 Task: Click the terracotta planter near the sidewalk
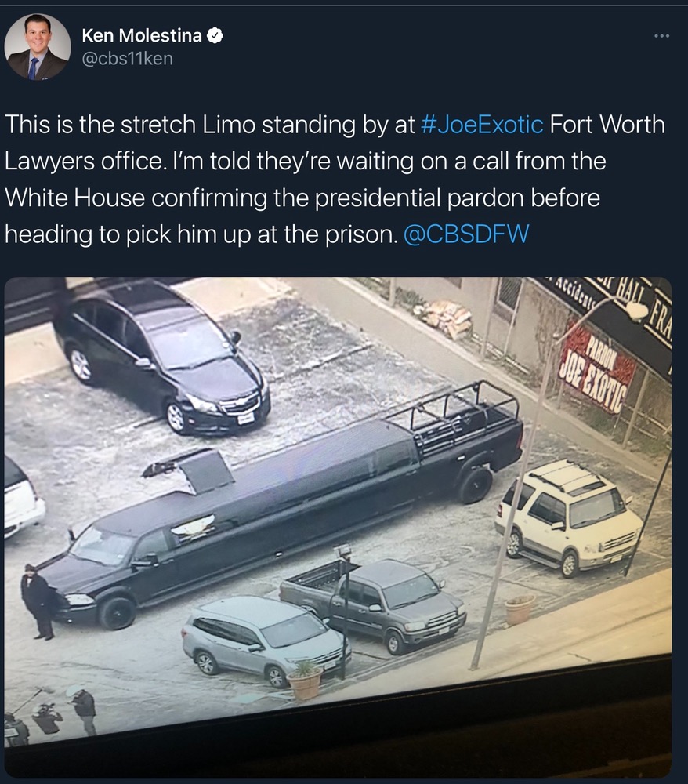[x=520, y=610]
